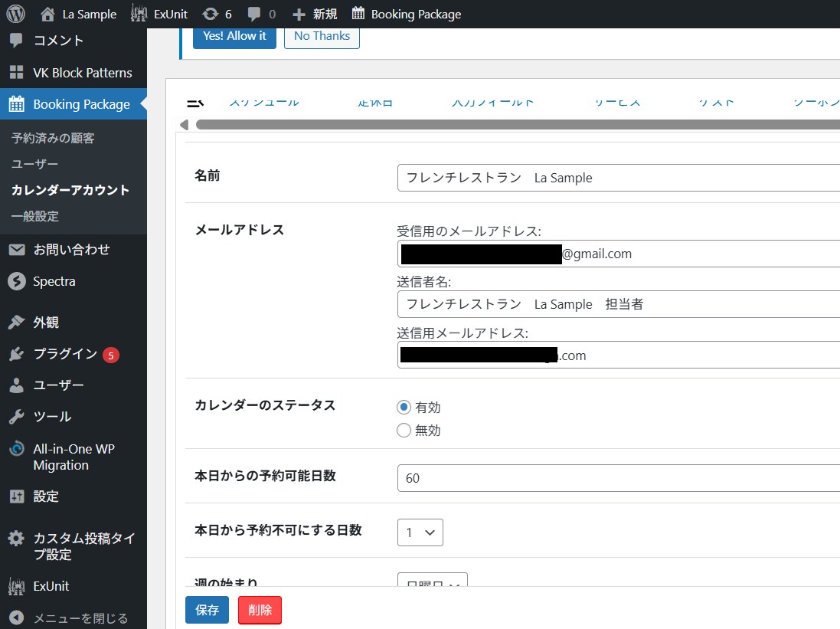Open the WordPress logo menu
This screenshot has height=629, width=840.
[x=15, y=14]
